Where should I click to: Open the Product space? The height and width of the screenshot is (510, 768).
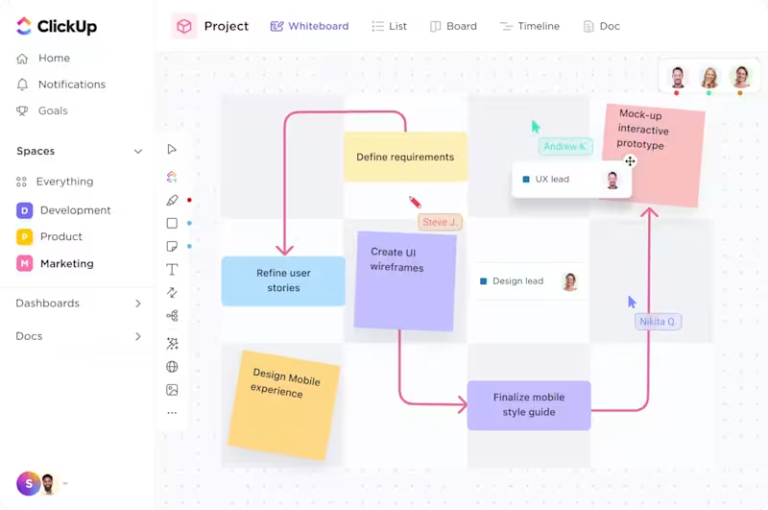click(49, 237)
